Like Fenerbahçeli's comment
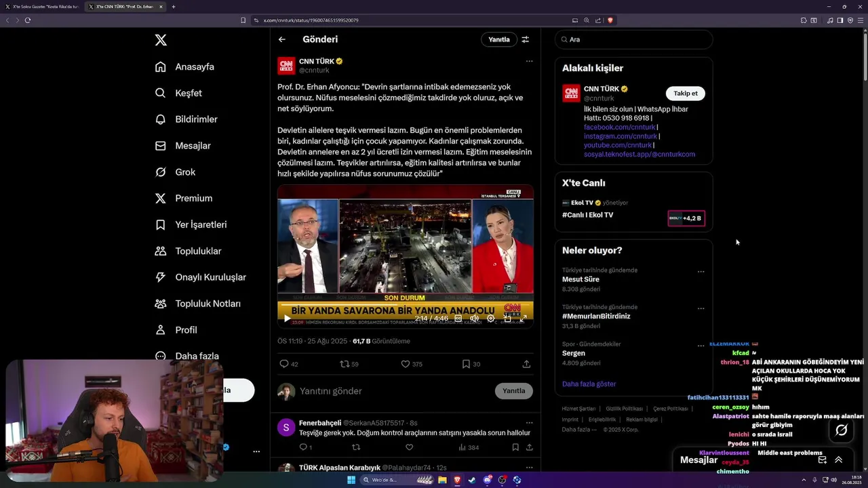Viewport: 868px width, 488px height. click(409, 447)
